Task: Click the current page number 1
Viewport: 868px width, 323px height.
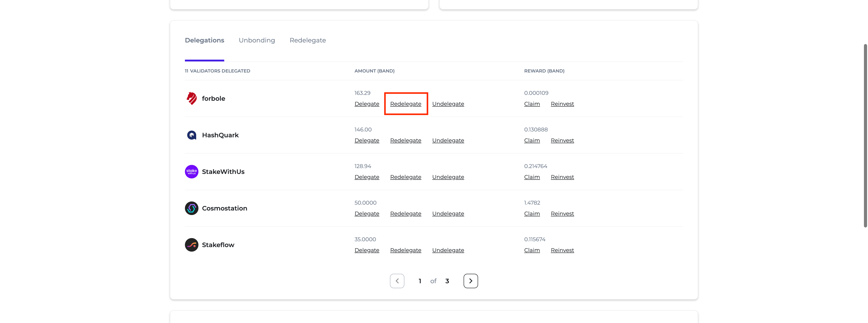Action: click(420, 281)
